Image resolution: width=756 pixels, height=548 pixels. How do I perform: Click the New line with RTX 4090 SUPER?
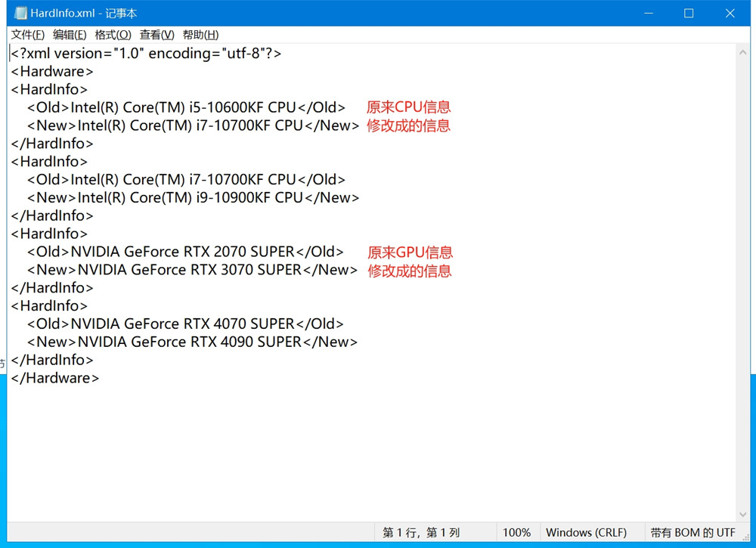192,342
